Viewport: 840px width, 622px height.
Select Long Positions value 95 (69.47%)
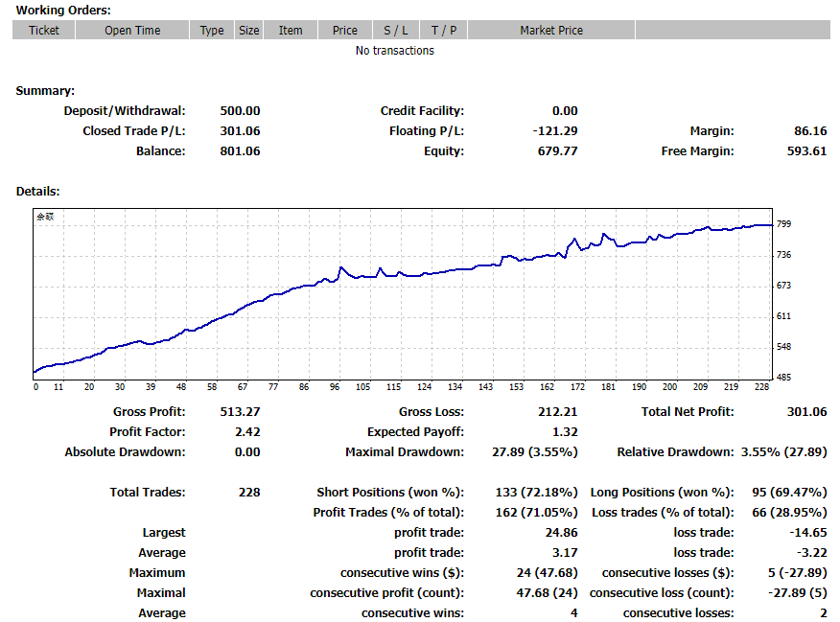click(789, 493)
